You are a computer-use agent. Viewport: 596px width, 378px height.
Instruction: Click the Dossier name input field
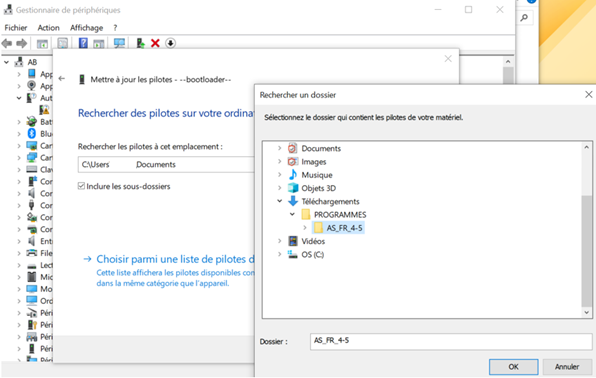[x=451, y=341]
